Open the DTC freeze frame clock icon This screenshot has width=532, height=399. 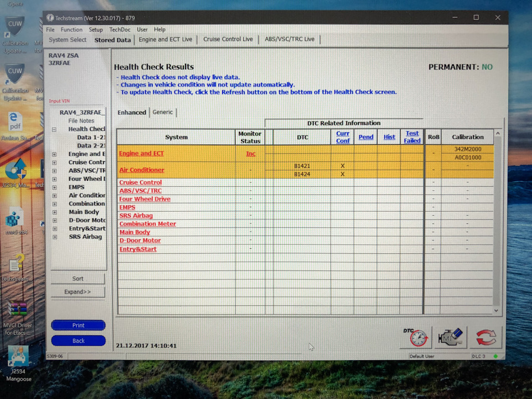(x=416, y=337)
